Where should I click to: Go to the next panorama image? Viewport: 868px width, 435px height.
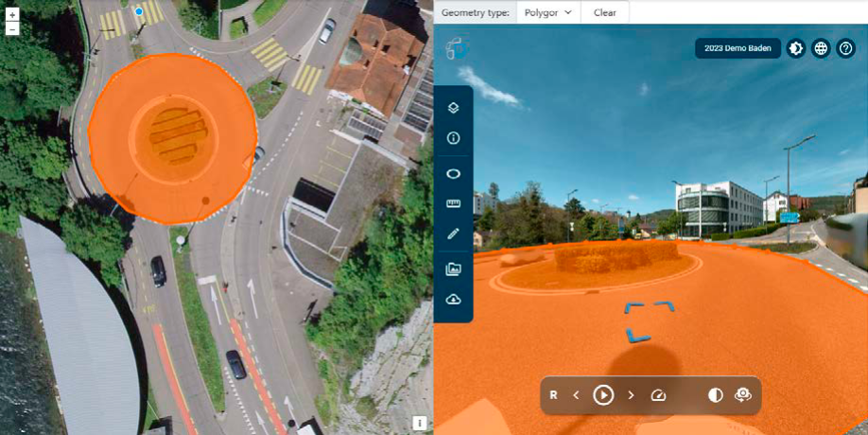[x=631, y=395]
